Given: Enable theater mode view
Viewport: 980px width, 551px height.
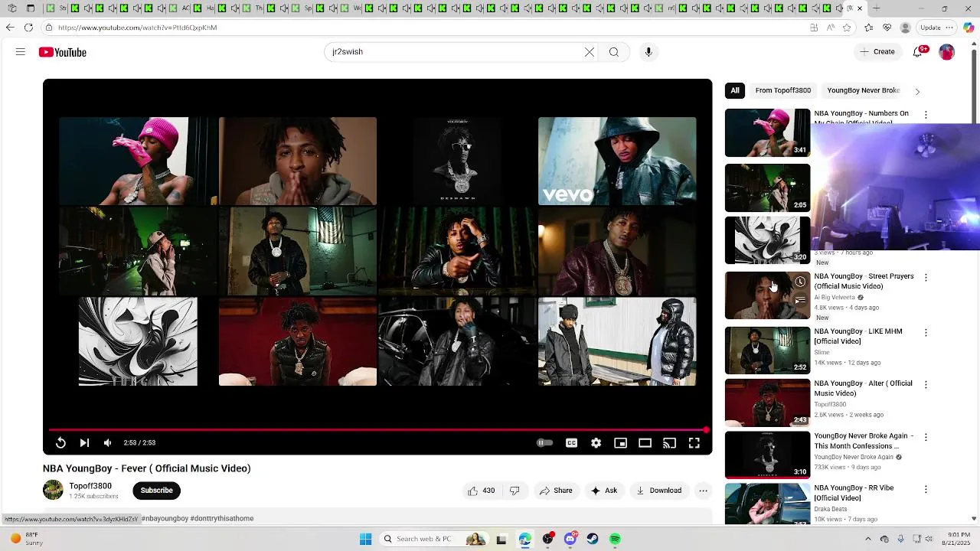Looking at the screenshot, I should [x=645, y=442].
